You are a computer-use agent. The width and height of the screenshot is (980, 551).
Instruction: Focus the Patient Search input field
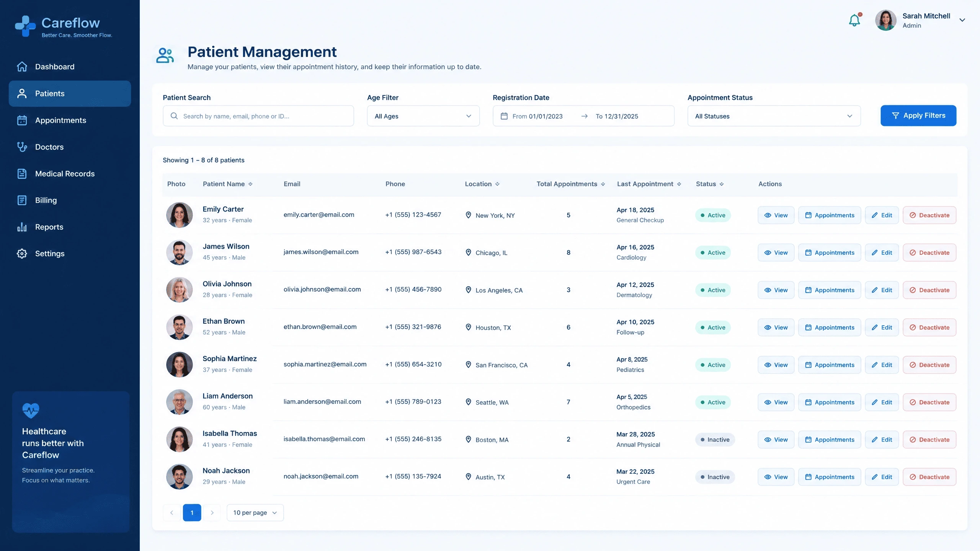(x=258, y=116)
